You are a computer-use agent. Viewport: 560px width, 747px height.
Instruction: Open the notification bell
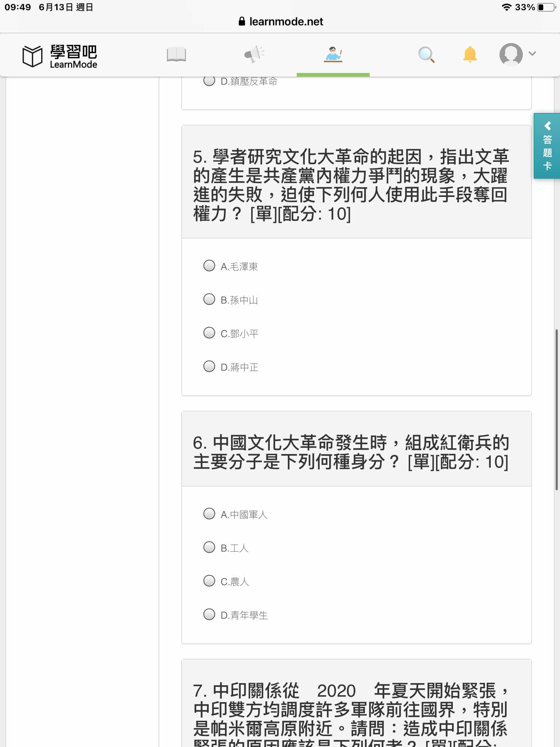click(470, 54)
